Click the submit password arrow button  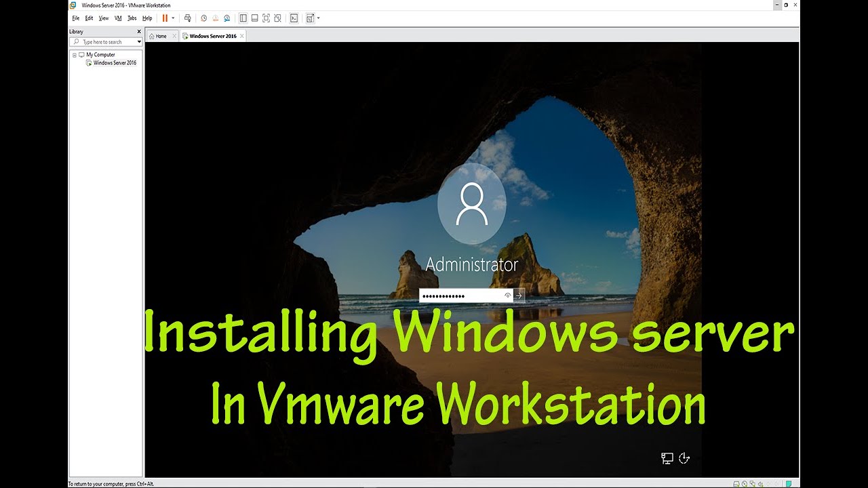[x=519, y=296]
